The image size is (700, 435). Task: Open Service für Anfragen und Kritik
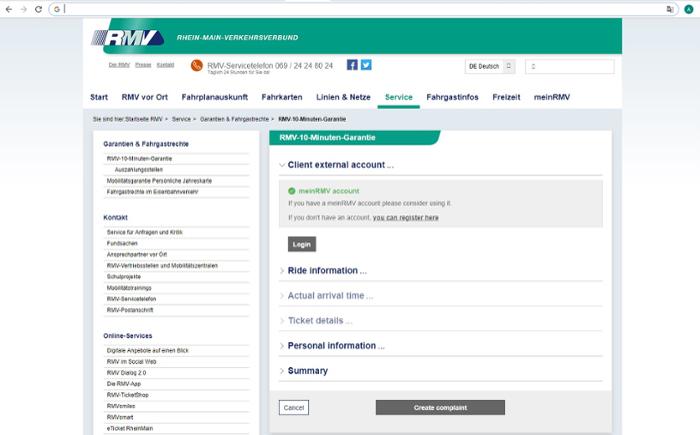pyautogui.click(x=145, y=232)
